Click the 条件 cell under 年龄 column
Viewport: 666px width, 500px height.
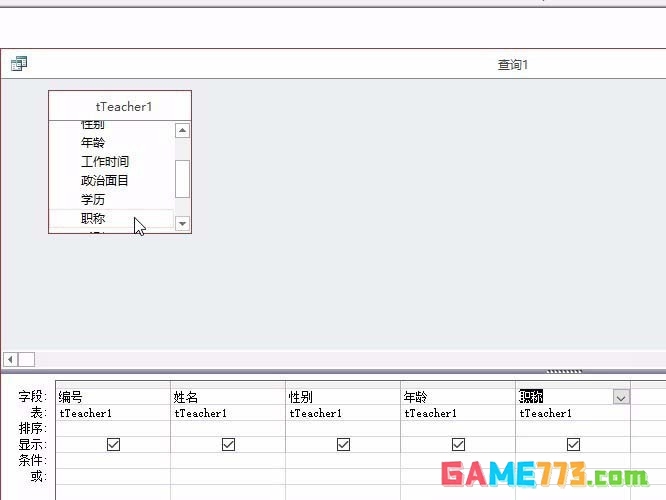(458, 460)
